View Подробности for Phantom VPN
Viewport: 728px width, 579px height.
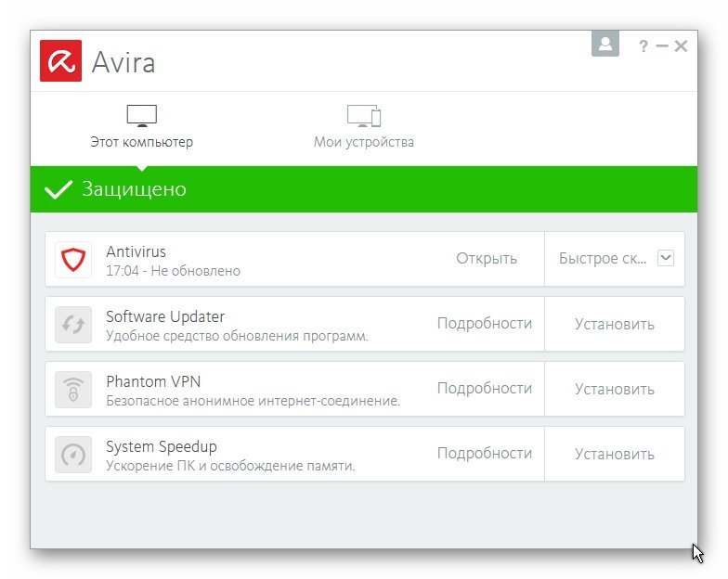pyautogui.click(x=484, y=389)
